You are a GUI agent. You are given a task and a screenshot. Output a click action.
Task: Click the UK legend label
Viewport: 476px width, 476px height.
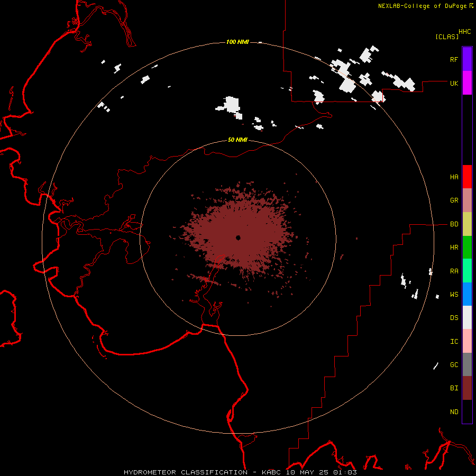pos(454,83)
